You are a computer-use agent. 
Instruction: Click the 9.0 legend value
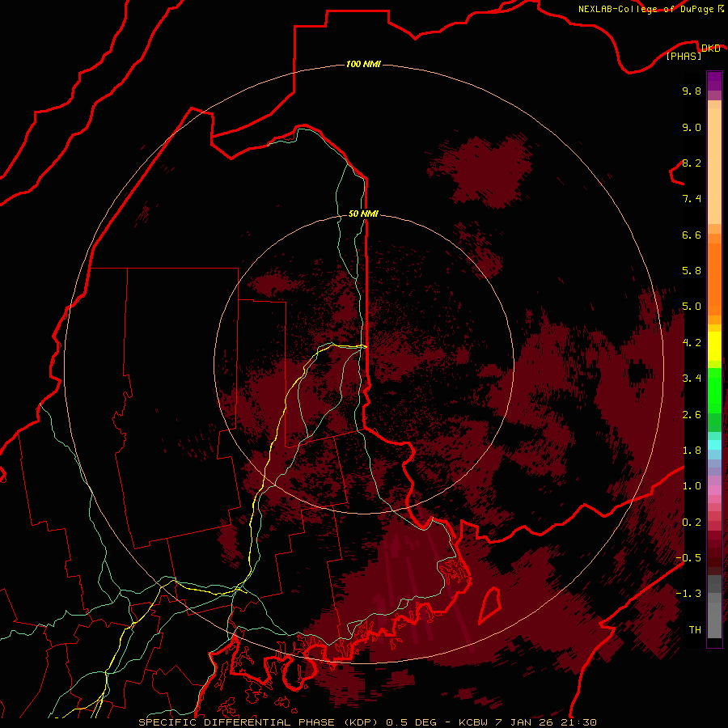click(692, 127)
